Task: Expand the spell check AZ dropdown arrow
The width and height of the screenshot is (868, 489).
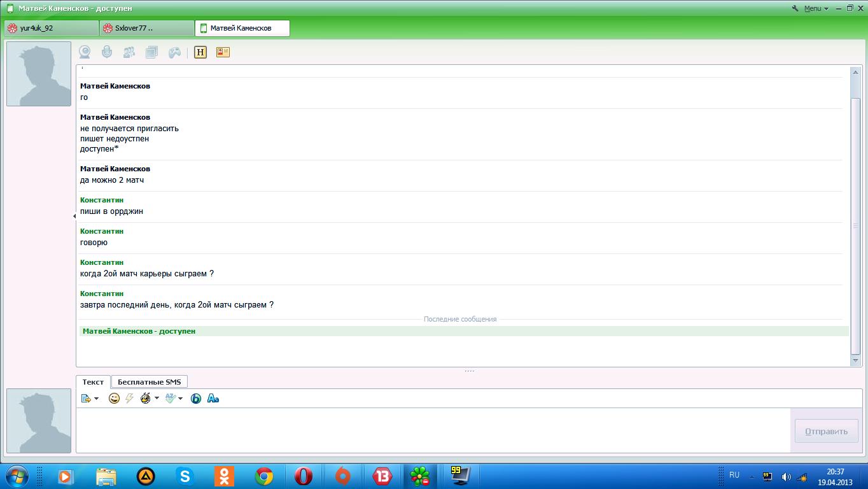Action: [181, 399]
